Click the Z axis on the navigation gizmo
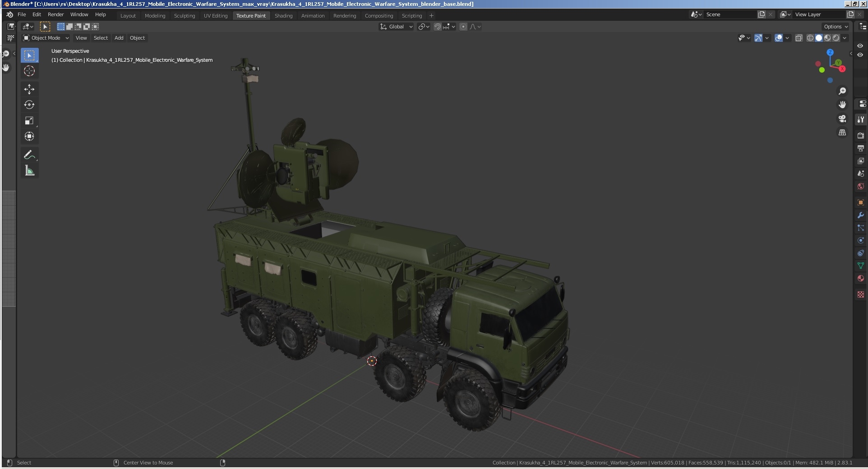This screenshot has width=868, height=469. point(831,53)
